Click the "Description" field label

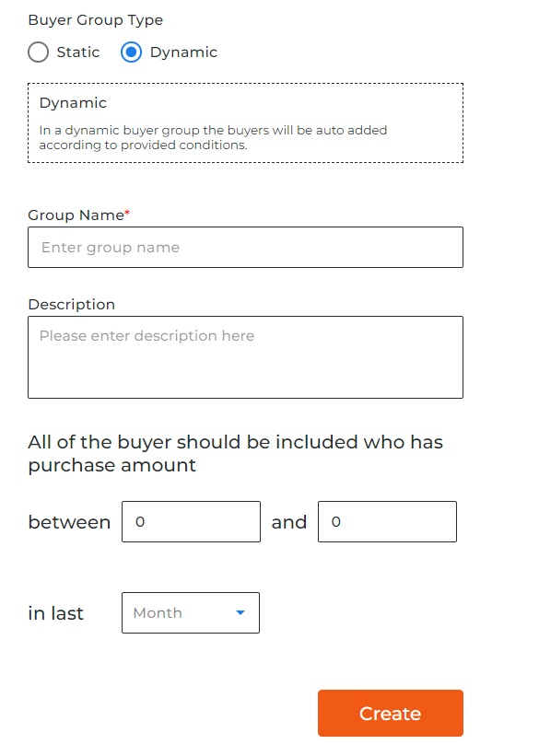tap(72, 304)
